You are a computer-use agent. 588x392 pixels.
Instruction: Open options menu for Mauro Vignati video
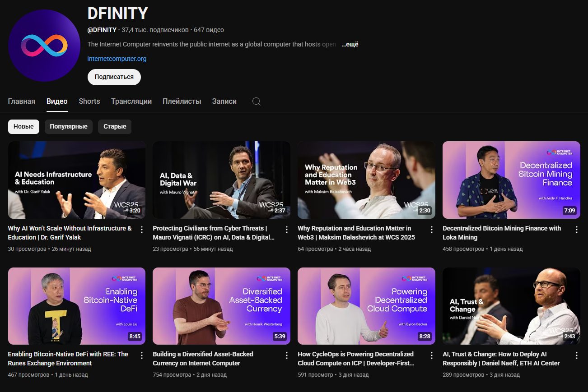pyautogui.click(x=287, y=230)
